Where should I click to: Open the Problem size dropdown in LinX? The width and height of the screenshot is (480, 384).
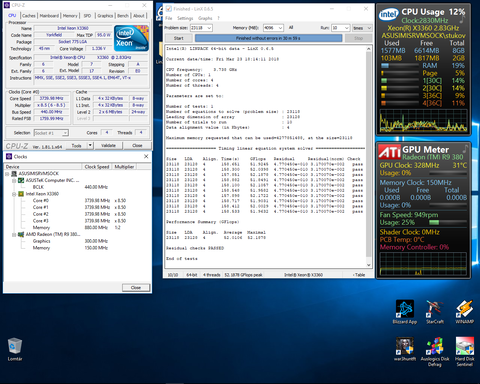tap(201, 28)
